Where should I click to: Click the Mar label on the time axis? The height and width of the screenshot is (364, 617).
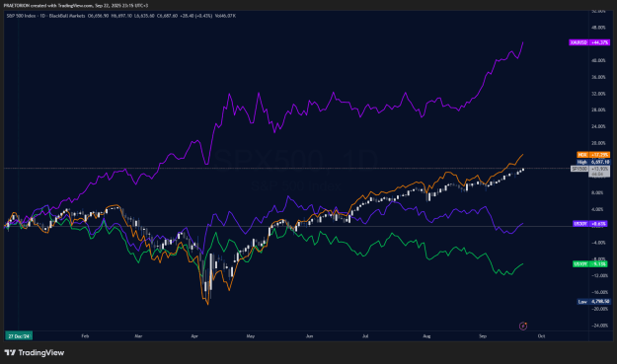(x=138, y=336)
